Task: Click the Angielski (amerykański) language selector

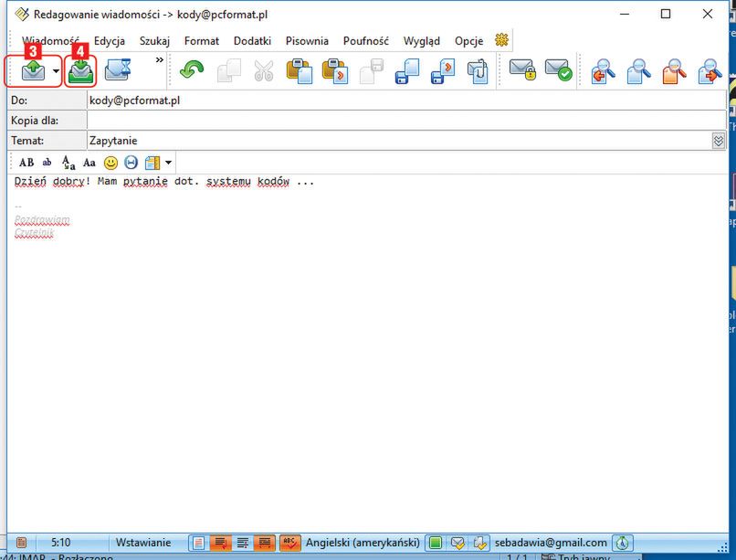Action: [363, 543]
